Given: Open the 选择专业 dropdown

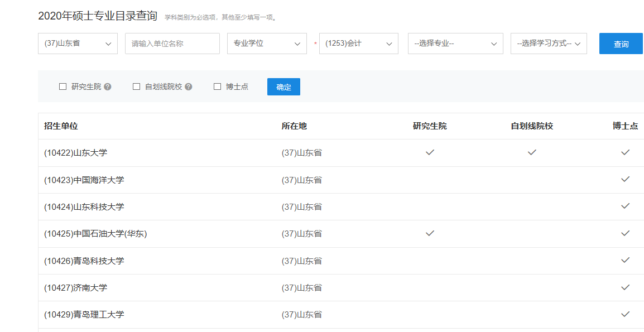Looking at the screenshot, I should [x=455, y=44].
